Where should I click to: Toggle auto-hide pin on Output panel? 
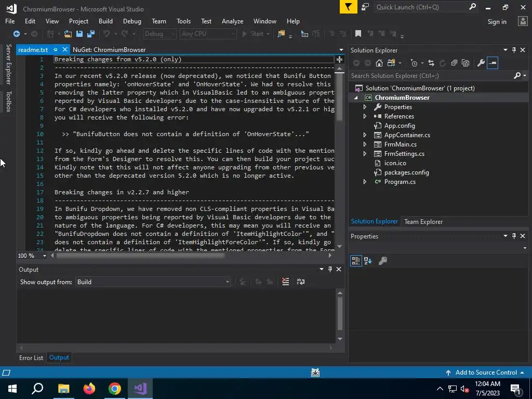tap(330, 269)
